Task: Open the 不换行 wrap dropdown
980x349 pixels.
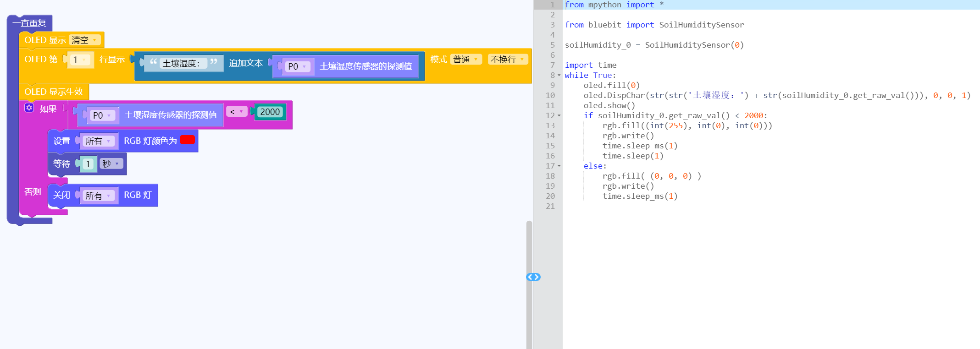Action: (507, 60)
